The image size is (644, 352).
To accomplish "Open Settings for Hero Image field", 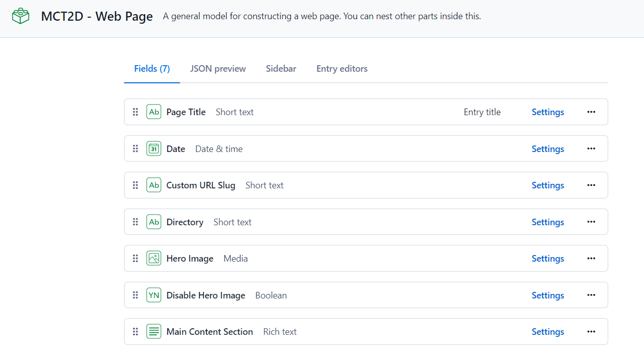I will [x=548, y=259].
